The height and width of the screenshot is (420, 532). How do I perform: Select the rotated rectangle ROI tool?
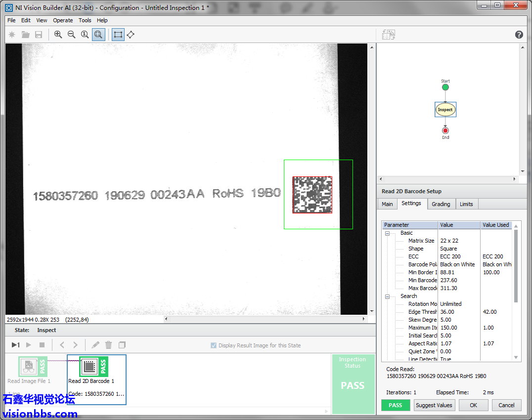click(131, 35)
